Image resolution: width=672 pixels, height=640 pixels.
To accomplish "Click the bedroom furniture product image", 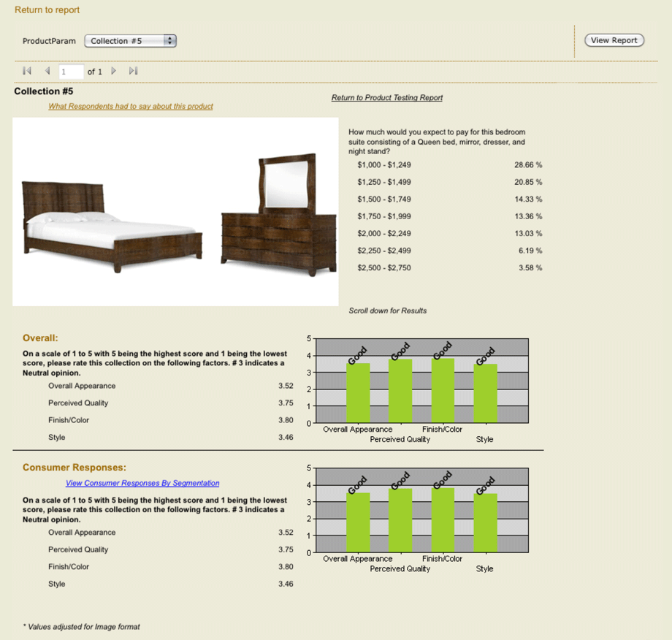I will click(x=174, y=212).
